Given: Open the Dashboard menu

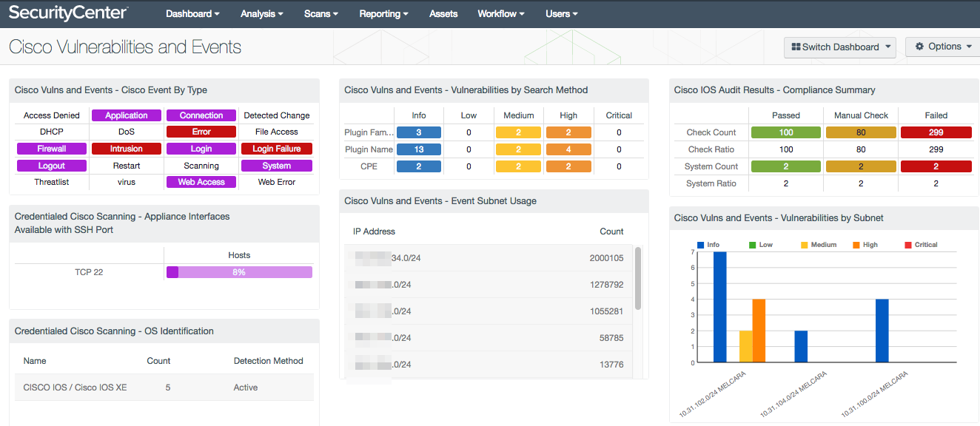Looking at the screenshot, I should tap(192, 13).
